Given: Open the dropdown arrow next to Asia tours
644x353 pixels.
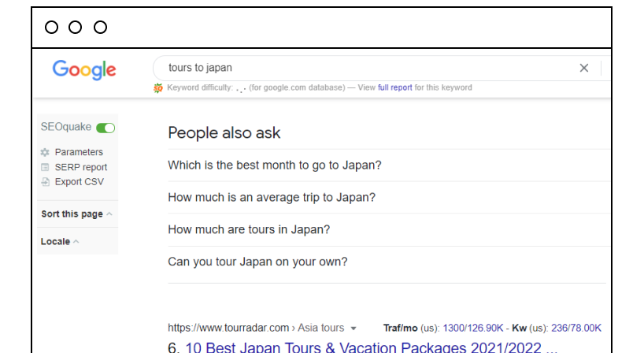Looking at the screenshot, I should pos(353,329).
